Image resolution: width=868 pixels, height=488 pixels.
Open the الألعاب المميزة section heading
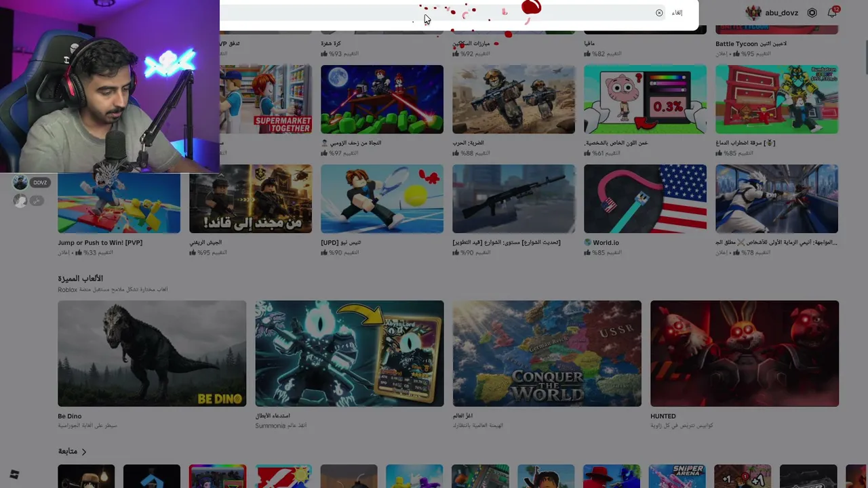pyautogui.click(x=80, y=279)
